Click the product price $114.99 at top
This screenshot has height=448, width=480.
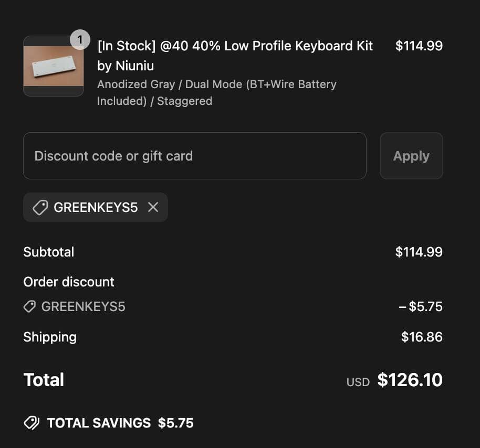tap(419, 46)
